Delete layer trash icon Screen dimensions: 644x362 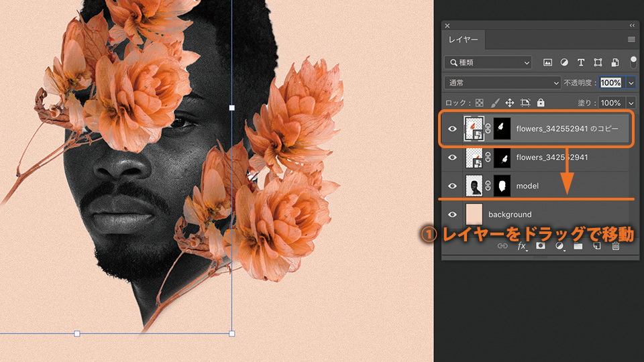click(616, 246)
